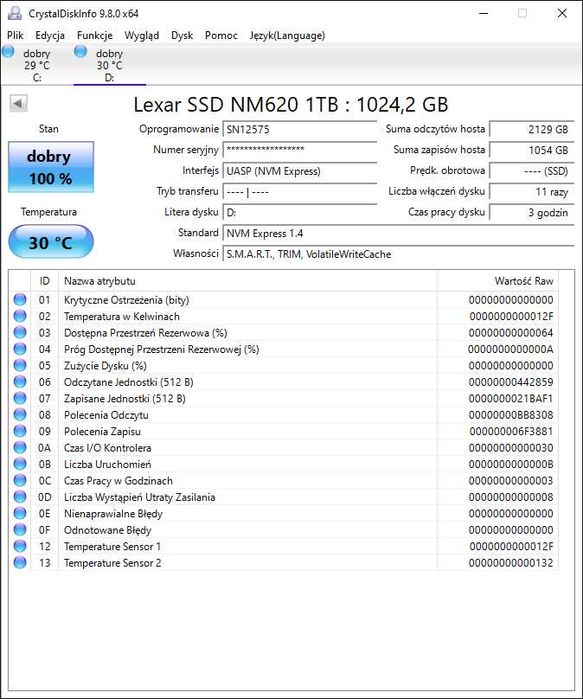
Task: Click raw value 00000000442859
Action: pos(511,382)
